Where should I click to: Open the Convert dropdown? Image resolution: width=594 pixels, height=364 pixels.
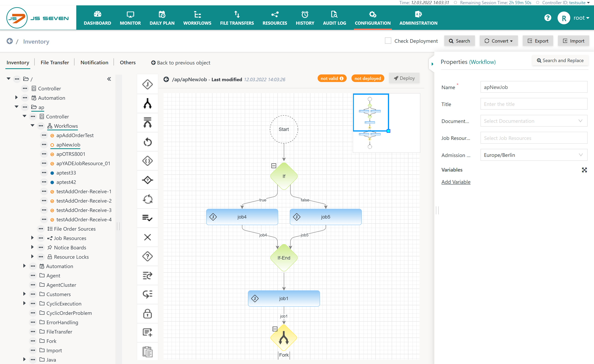pyautogui.click(x=498, y=41)
